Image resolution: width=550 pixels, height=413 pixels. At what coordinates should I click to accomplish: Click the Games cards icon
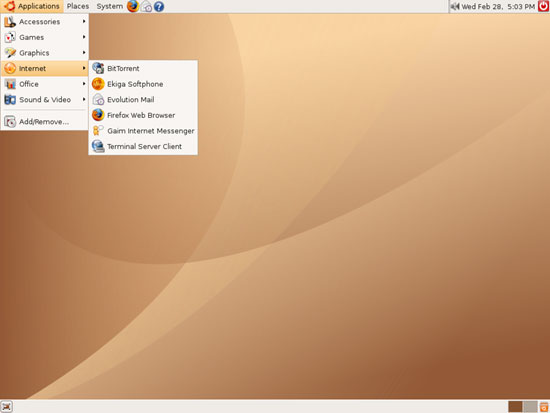10,37
